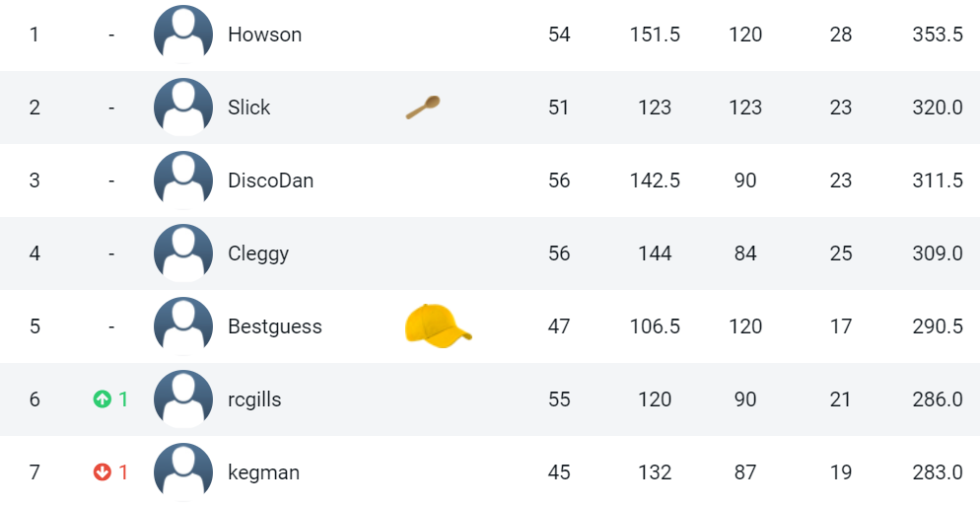This screenshot has height=507, width=980.
Task: Click the red down arrow for kegman
Action: (102, 472)
